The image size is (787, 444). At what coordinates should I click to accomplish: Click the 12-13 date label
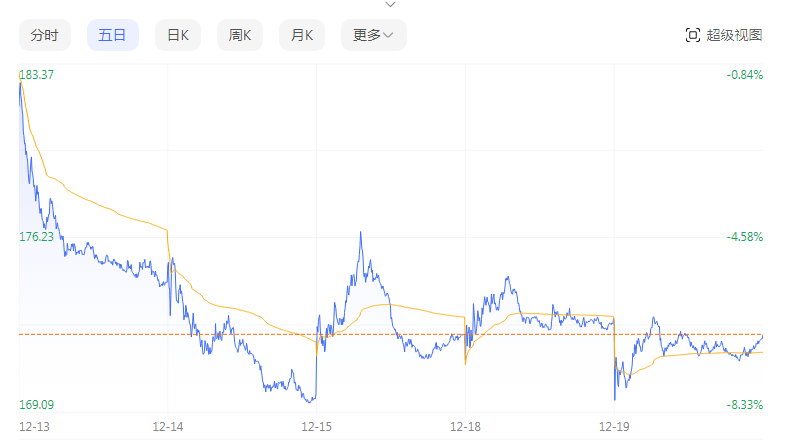tap(33, 427)
